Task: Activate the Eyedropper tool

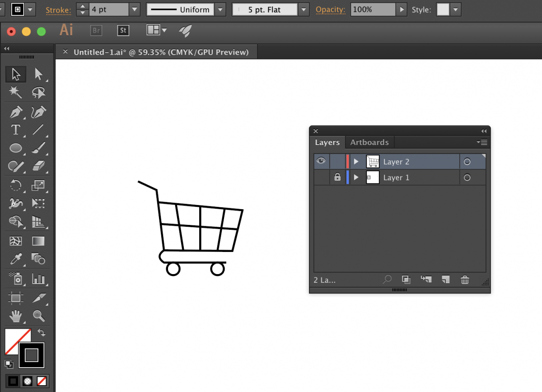Action: click(16, 259)
